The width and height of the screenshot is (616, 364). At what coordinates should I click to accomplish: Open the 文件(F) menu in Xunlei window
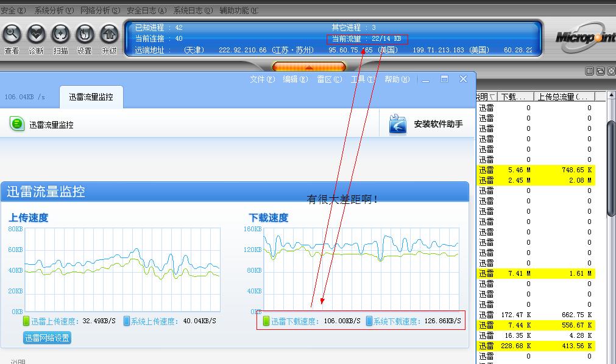coord(263,79)
